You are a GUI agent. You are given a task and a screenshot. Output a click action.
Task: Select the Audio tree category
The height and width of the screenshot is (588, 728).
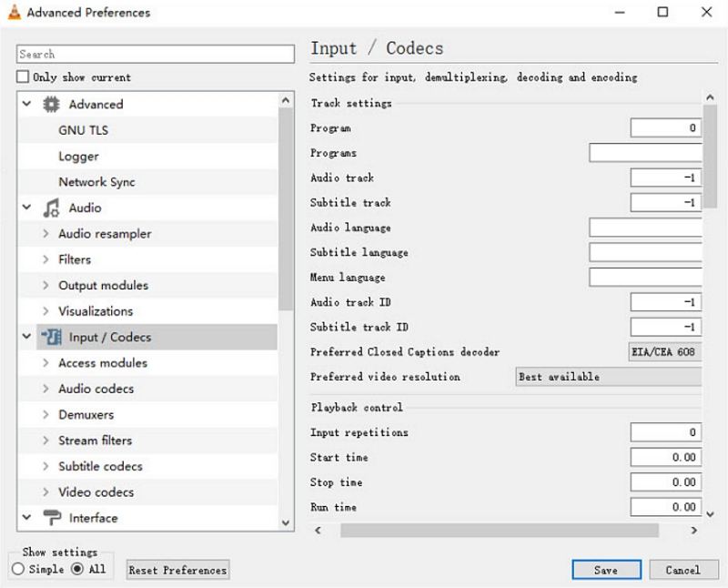[85, 208]
